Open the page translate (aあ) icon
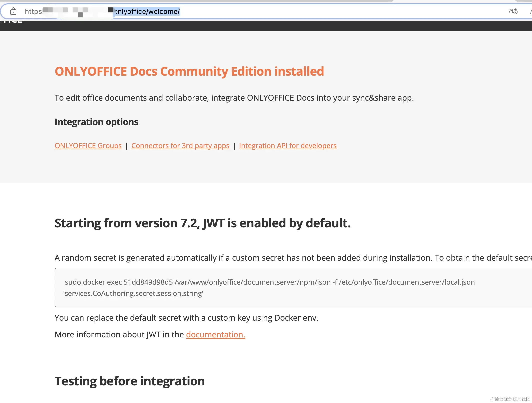Screen dimensions: 532x403 514,11
